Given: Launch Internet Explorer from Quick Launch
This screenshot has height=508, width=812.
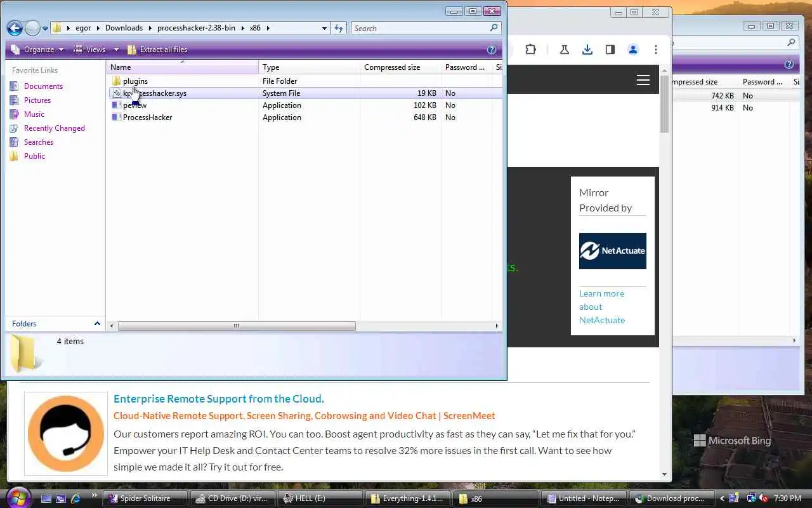Looking at the screenshot, I should click(x=75, y=498).
